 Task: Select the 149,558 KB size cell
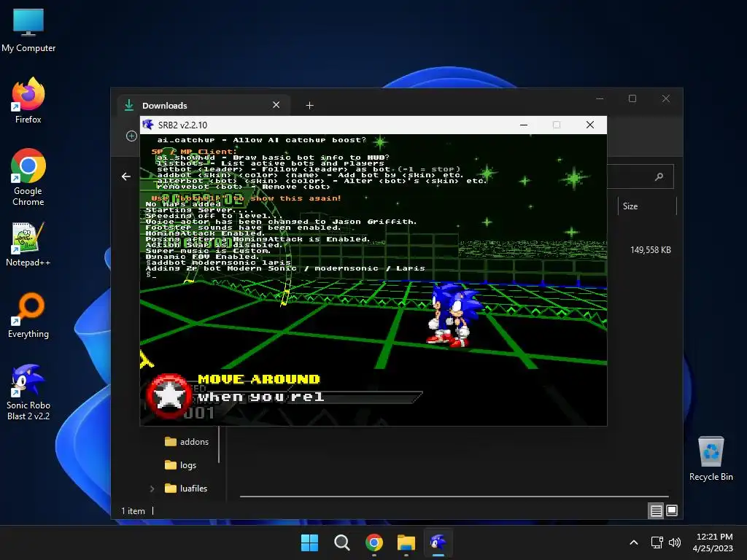(650, 250)
